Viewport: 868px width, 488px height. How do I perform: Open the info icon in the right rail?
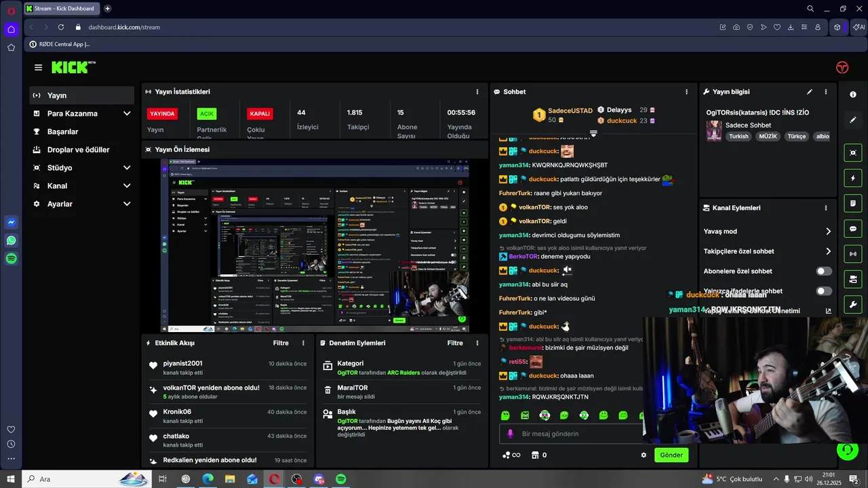(853, 94)
